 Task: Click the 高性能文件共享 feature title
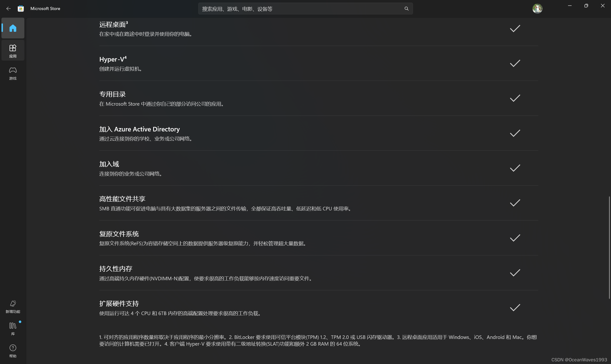(x=122, y=199)
